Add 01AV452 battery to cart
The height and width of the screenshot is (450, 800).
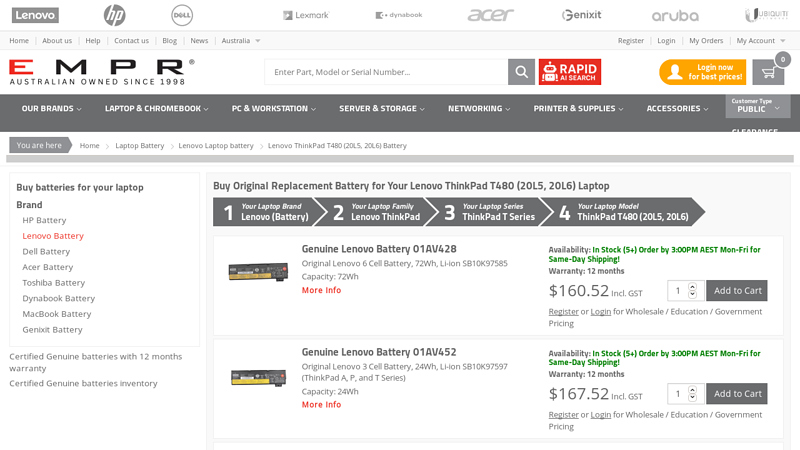pyautogui.click(x=737, y=394)
